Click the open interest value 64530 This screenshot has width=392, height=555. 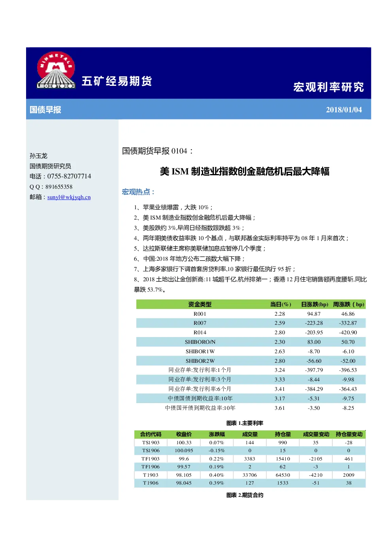tap(283, 475)
